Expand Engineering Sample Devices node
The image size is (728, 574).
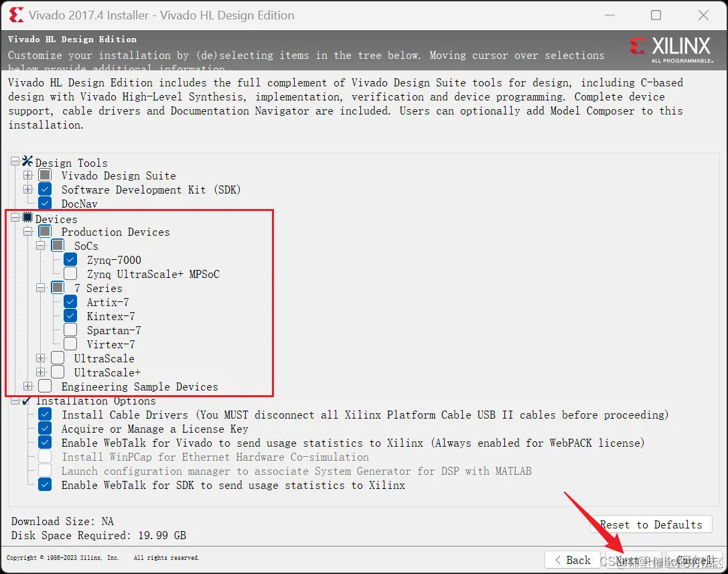point(28,386)
